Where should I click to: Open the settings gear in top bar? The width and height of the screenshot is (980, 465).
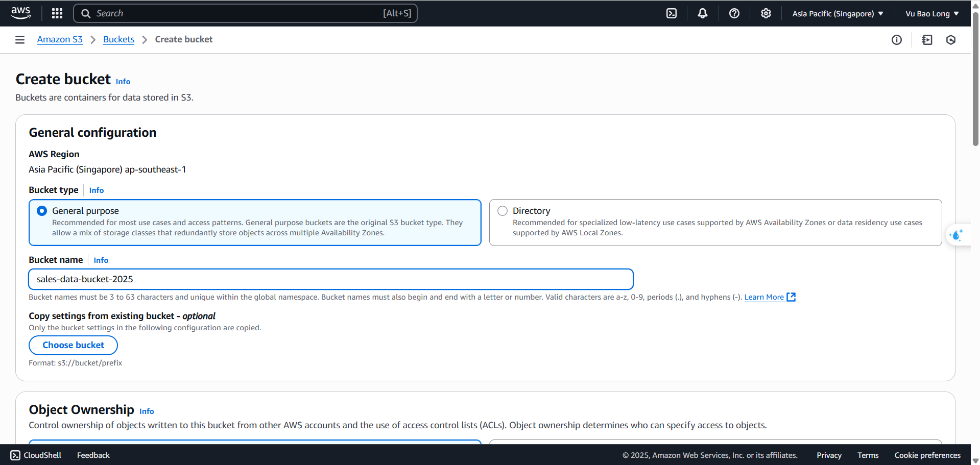pyautogui.click(x=766, y=13)
